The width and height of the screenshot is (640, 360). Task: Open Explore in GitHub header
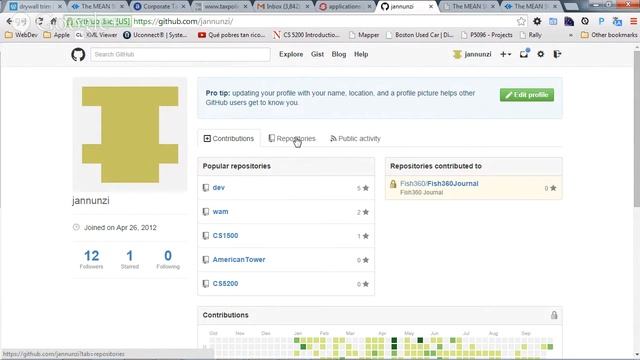291,54
